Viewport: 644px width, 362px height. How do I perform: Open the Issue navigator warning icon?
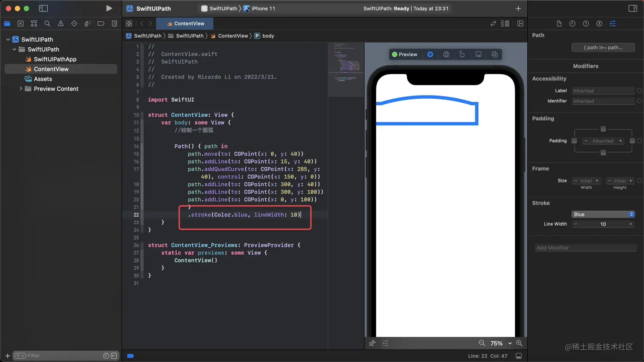point(61,23)
